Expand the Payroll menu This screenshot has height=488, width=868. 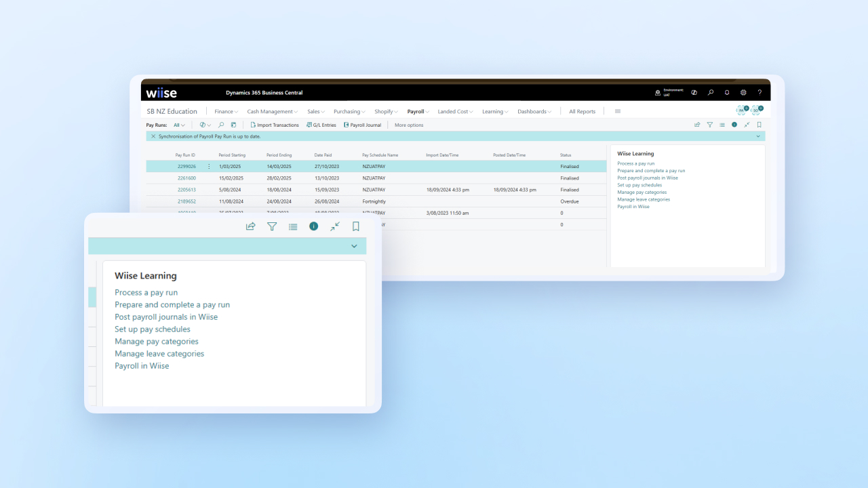(x=418, y=111)
